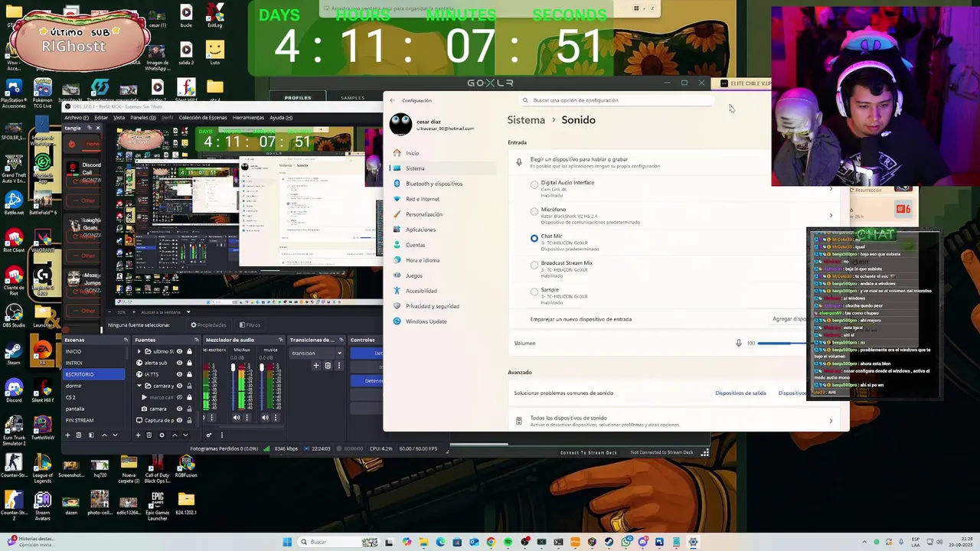Go back in Settings window
Viewport: 980px width, 551px height.
[x=392, y=100]
